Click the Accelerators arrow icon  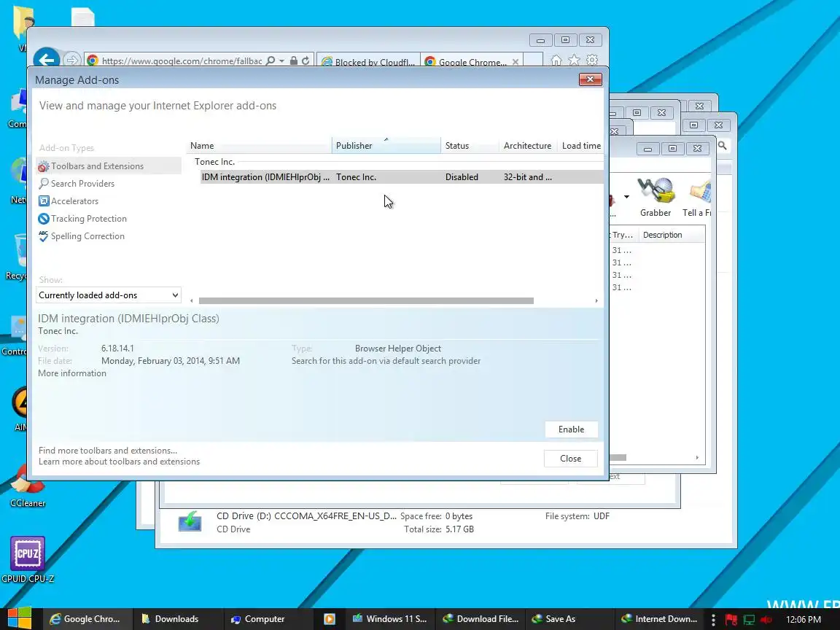pyautogui.click(x=44, y=201)
